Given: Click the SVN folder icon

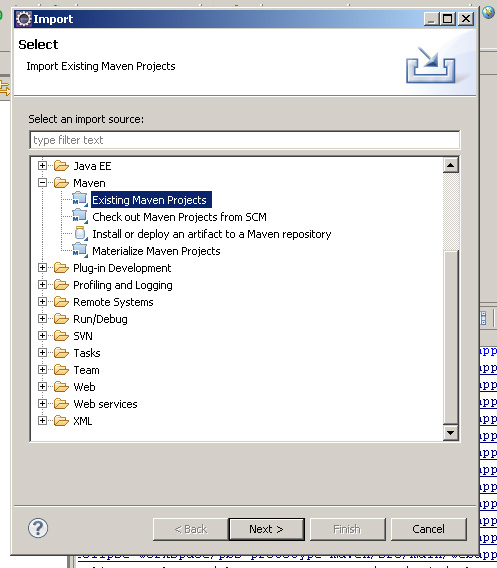Looking at the screenshot, I should coord(61,336).
